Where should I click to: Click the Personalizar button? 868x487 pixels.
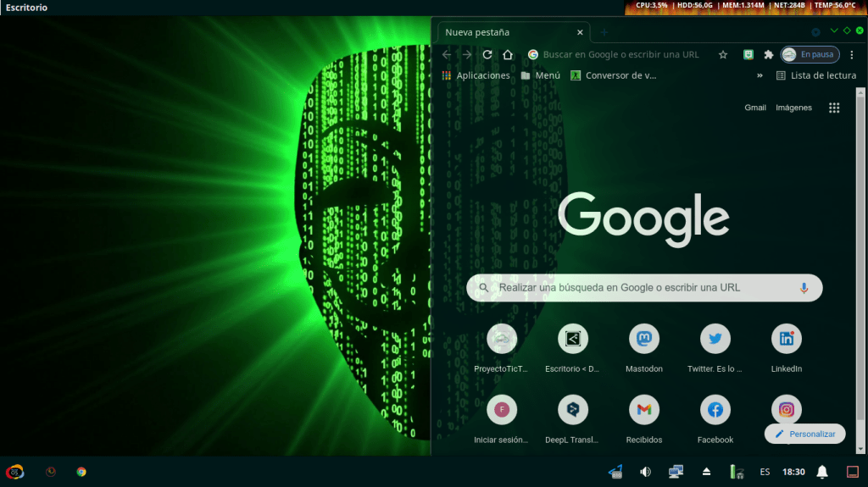pyautogui.click(x=804, y=434)
